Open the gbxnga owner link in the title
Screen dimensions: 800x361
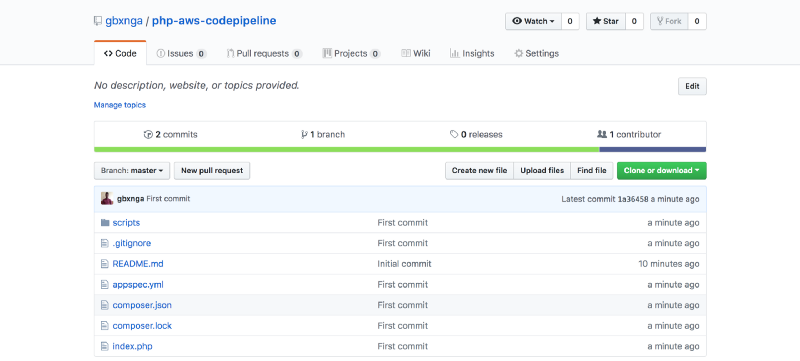[124, 21]
